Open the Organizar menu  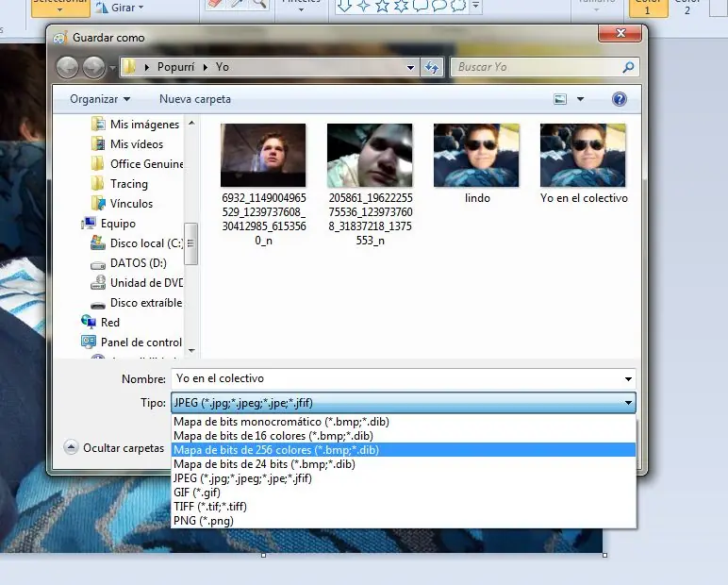click(100, 99)
